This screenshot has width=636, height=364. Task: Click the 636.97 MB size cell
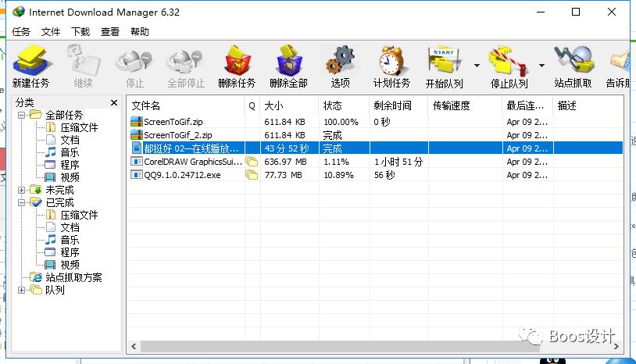coord(285,162)
